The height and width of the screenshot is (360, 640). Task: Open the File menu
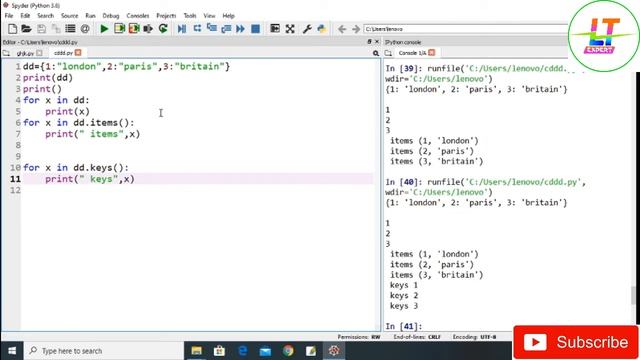[x=9, y=16]
